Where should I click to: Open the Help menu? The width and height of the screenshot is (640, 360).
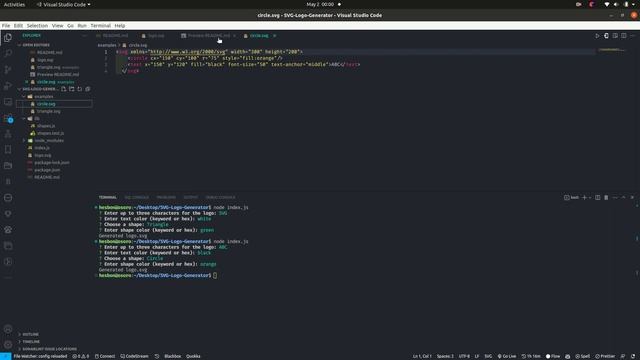pyautogui.click(x=120, y=25)
